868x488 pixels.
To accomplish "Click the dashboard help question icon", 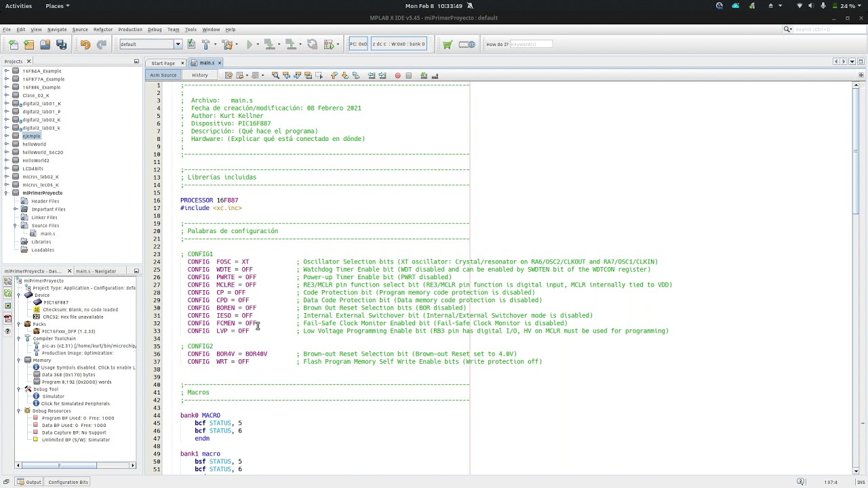I will click(7, 331).
